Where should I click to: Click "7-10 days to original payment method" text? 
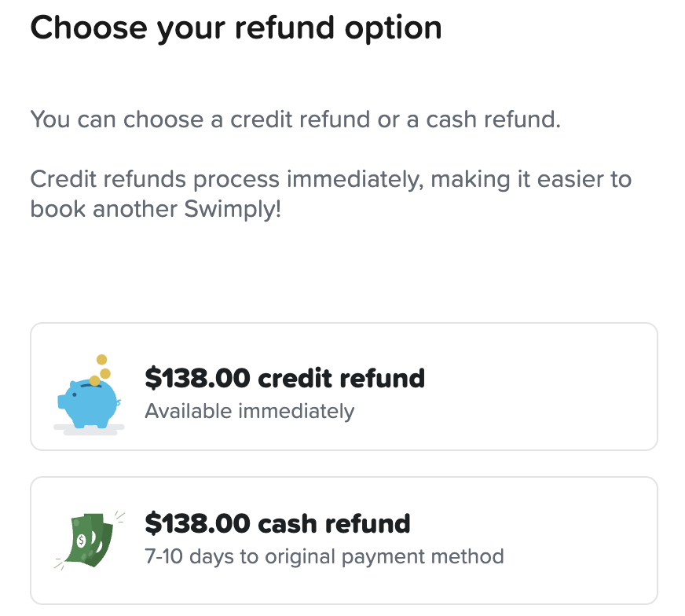[x=324, y=557]
